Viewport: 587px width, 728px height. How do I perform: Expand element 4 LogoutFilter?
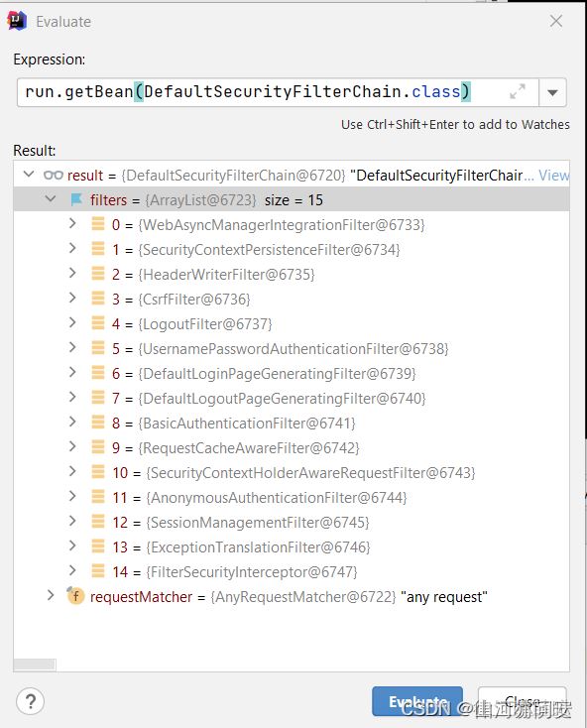72,322
